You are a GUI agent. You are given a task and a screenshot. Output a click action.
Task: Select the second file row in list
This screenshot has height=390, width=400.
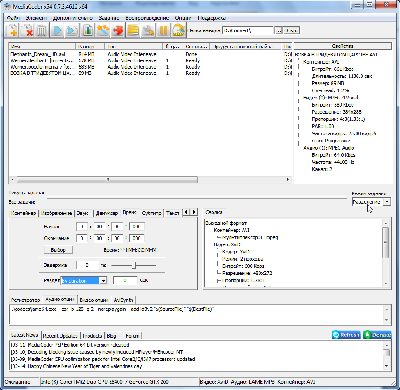[x=150, y=60]
